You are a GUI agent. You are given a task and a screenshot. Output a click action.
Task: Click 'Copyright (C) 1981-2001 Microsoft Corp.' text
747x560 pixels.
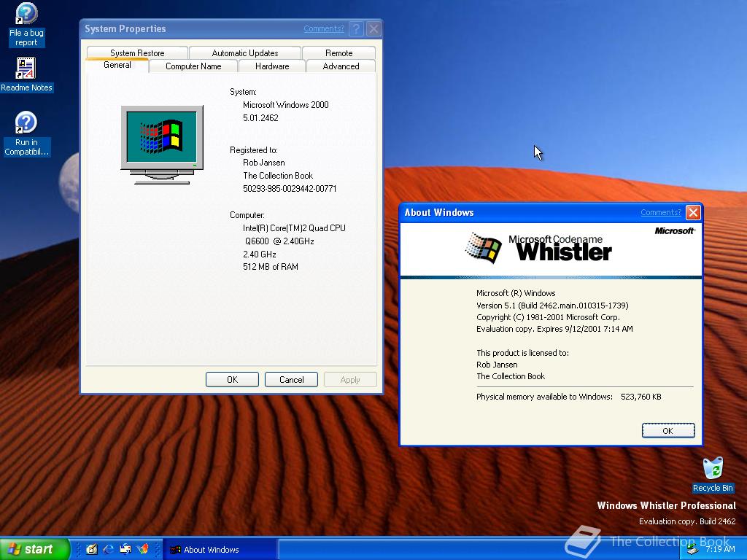[548, 317]
